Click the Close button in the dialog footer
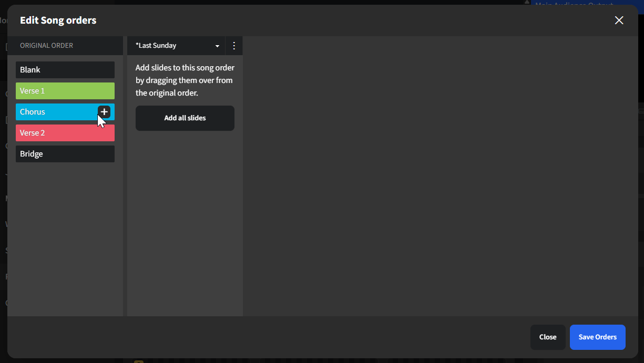The width and height of the screenshot is (644, 363). click(548, 337)
